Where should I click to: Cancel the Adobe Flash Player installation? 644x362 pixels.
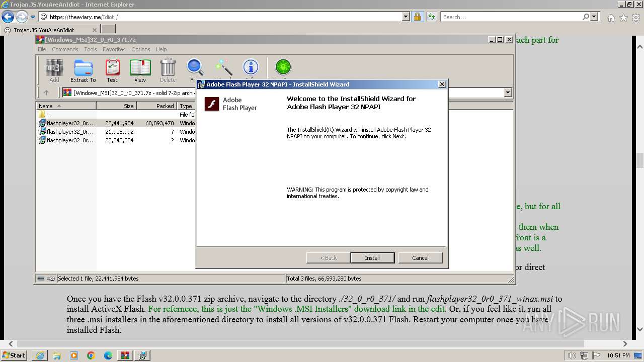pos(420,258)
